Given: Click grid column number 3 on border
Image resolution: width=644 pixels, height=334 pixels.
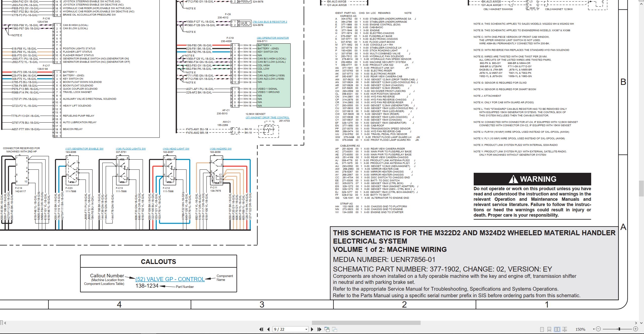Looking at the screenshot, I should [x=262, y=305].
